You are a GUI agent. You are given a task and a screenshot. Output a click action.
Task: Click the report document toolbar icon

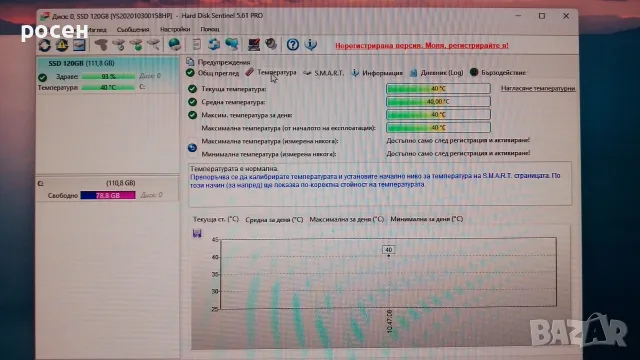197,44
